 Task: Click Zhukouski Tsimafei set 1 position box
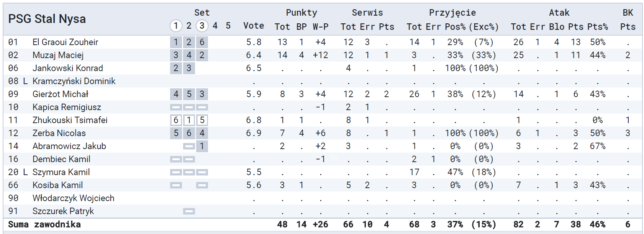[x=176, y=120]
